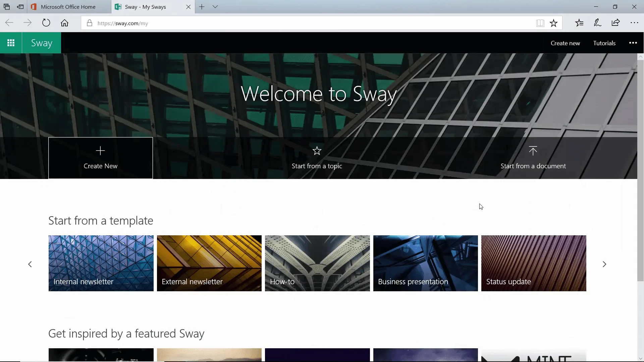The height and width of the screenshot is (362, 644).
Task: Choose Start from a document
Action: pyautogui.click(x=533, y=158)
